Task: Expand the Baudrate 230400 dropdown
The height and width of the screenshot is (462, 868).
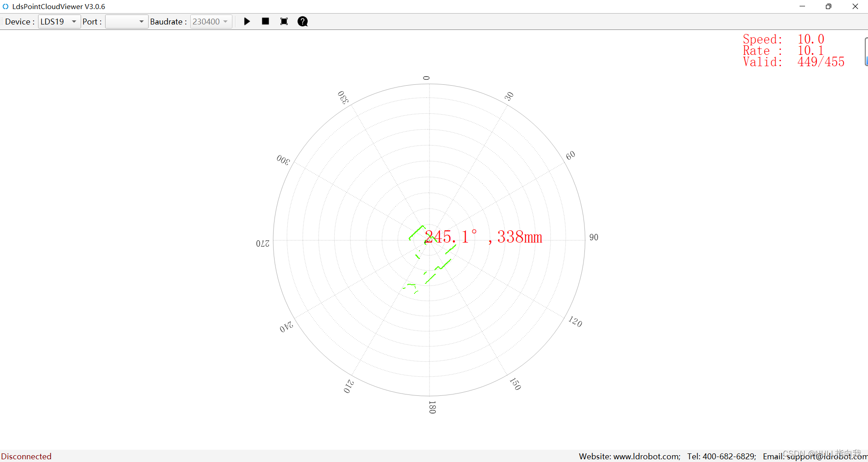Action: click(x=211, y=21)
